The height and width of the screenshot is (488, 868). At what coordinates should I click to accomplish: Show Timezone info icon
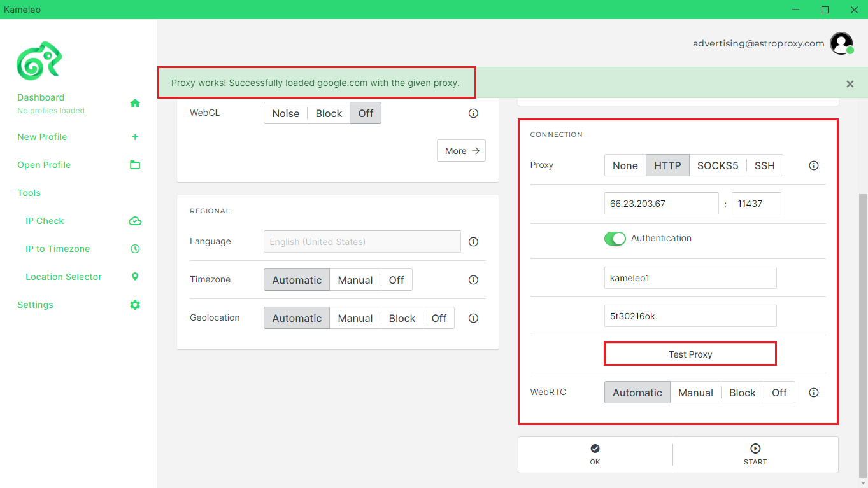(x=473, y=280)
